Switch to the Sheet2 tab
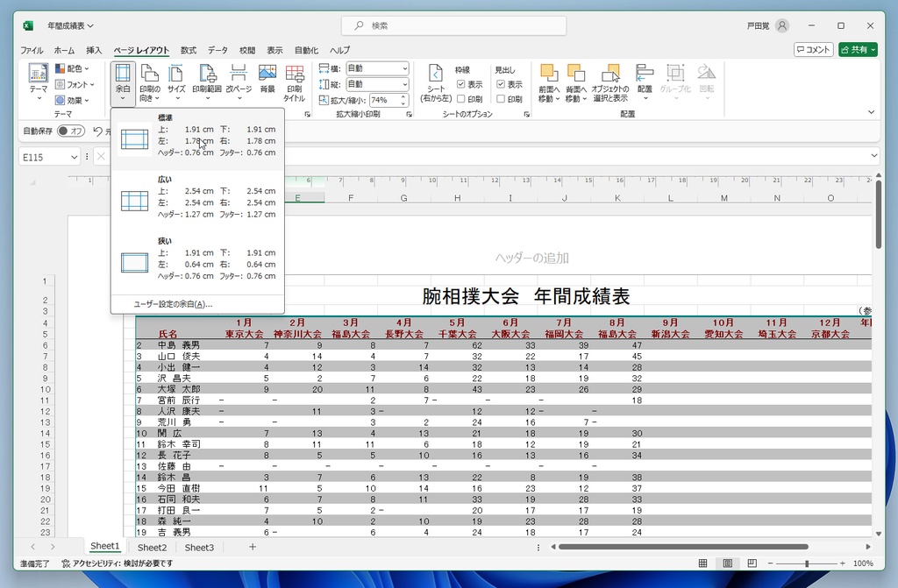This screenshot has width=898, height=588. (x=153, y=548)
